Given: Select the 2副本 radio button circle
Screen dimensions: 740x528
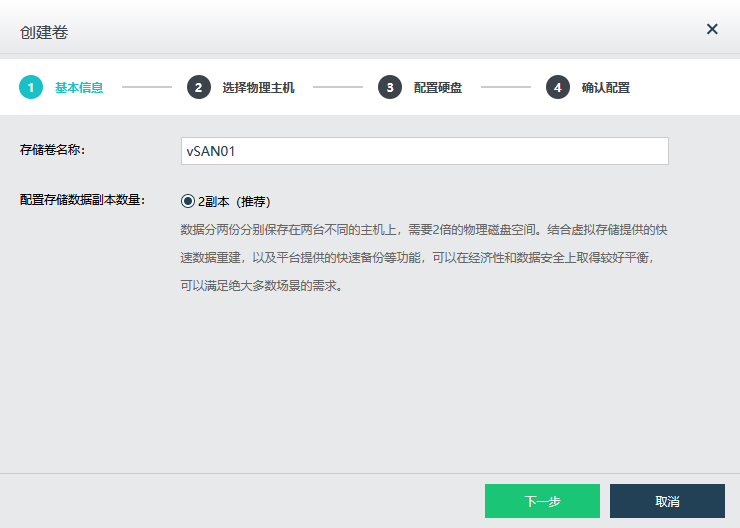Looking at the screenshot, I should click(x=188, y=200).
